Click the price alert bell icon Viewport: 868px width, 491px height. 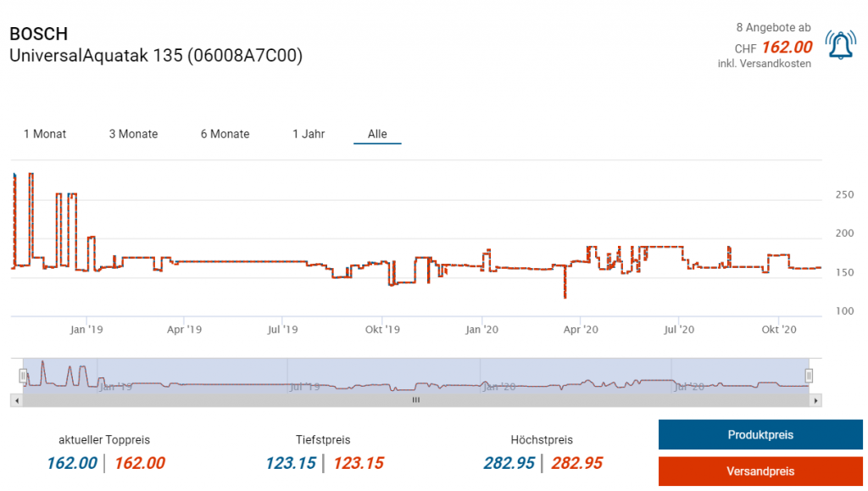[841, 46]
